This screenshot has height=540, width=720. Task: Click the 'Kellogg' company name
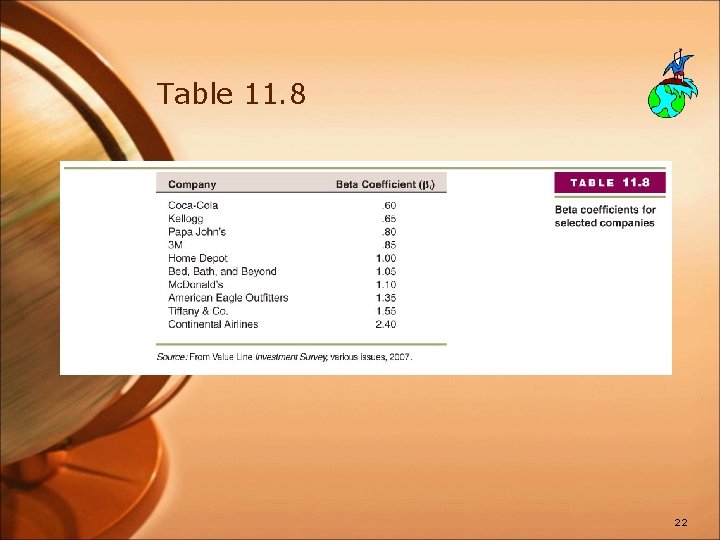186,219
